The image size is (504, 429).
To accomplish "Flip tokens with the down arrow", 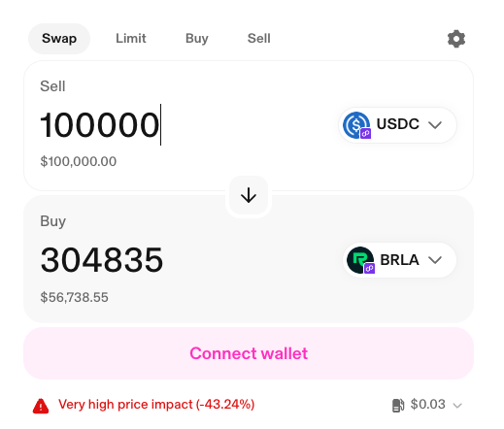I will (x=249, y=196).
